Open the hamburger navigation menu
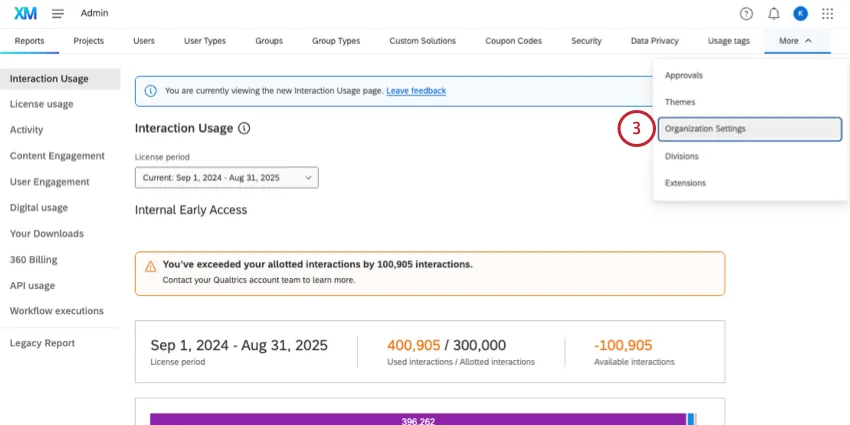850x425 pixels. coord(58,13)
